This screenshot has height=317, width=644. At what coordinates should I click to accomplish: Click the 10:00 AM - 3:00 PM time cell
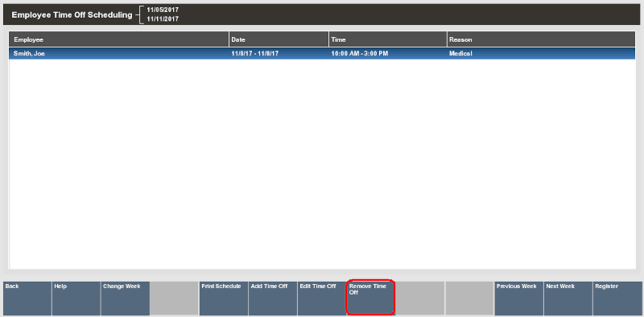(x=388, y=53)
